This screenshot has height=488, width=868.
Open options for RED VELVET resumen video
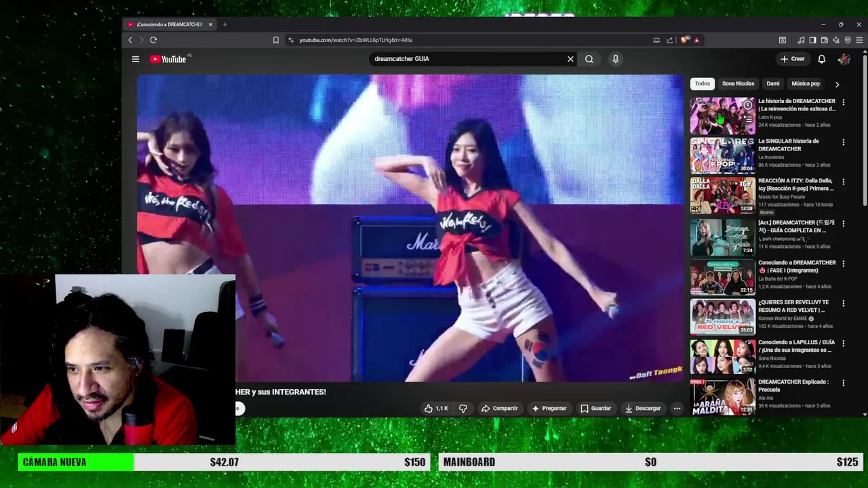(x=844, y=303)
